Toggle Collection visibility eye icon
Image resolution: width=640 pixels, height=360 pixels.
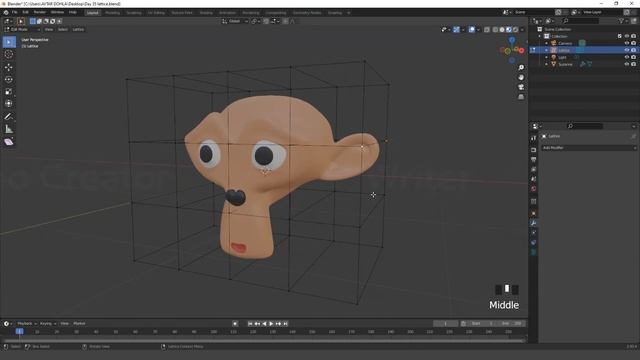coord(627,36)
